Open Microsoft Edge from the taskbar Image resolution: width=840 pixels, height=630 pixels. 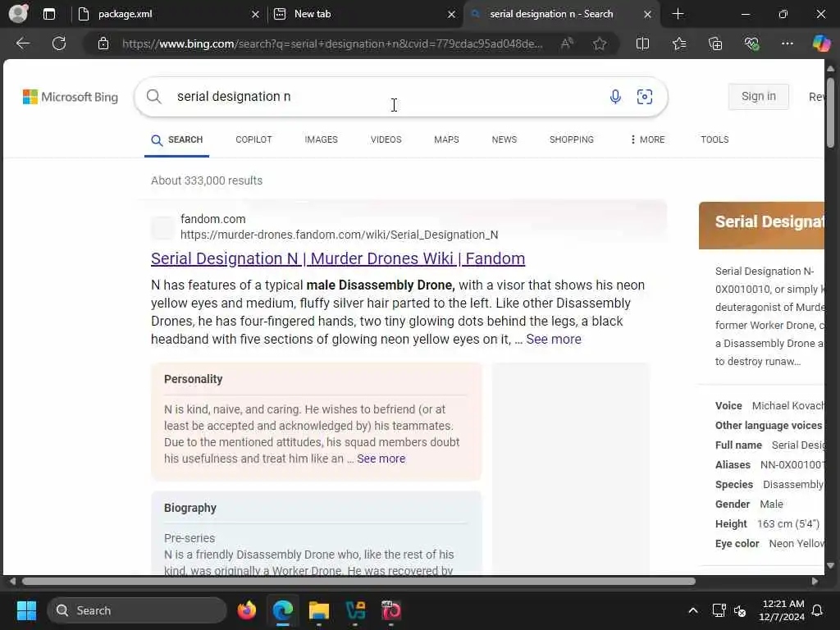click(283, 610)
